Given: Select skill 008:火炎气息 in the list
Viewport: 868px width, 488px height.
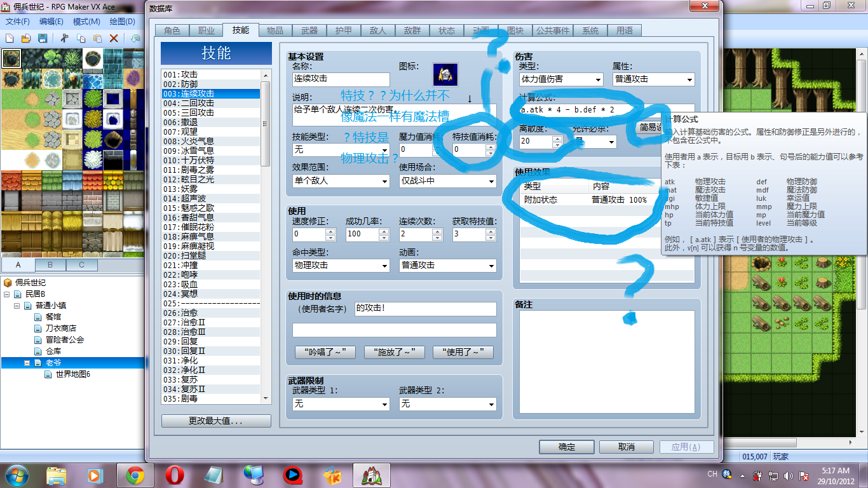Looking at the screenshot, I should point(211,141).
